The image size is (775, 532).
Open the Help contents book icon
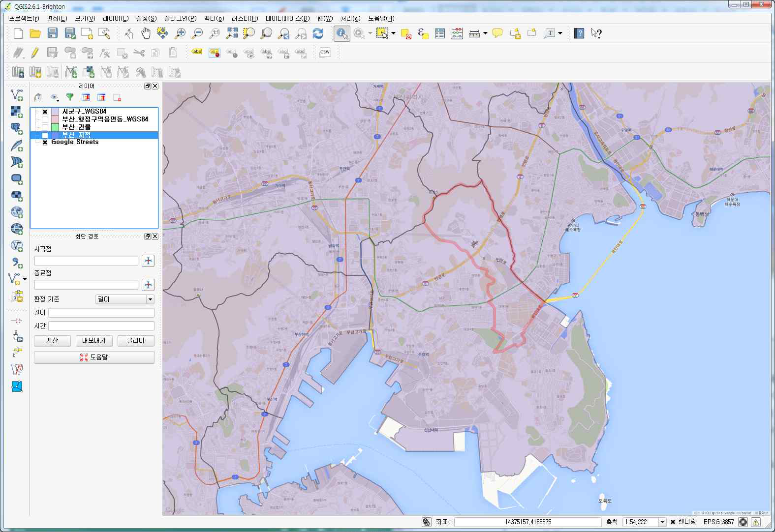pyautogui.click(x=579, y=33)
